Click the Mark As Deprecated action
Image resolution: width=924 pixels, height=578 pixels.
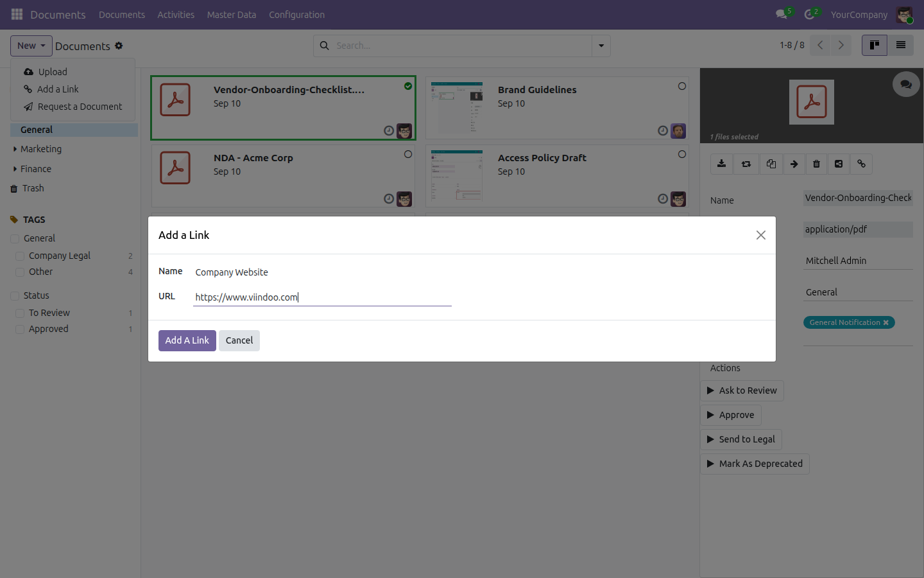point(755,464)
